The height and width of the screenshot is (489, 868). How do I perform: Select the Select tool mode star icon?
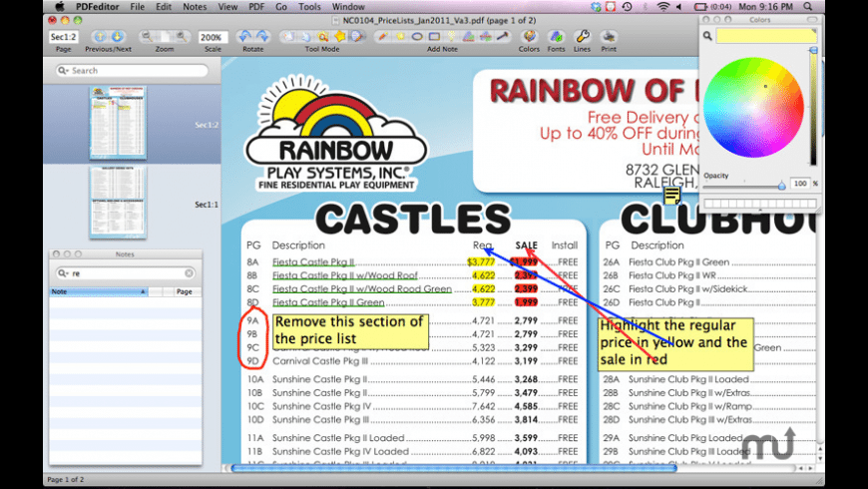[340, 37]
